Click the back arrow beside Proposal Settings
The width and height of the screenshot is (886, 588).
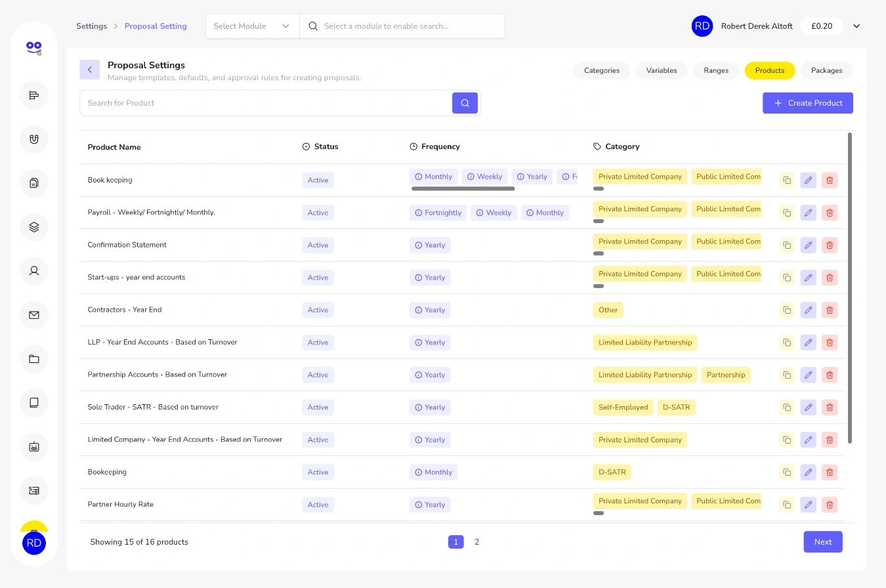(x=90, y=70)
